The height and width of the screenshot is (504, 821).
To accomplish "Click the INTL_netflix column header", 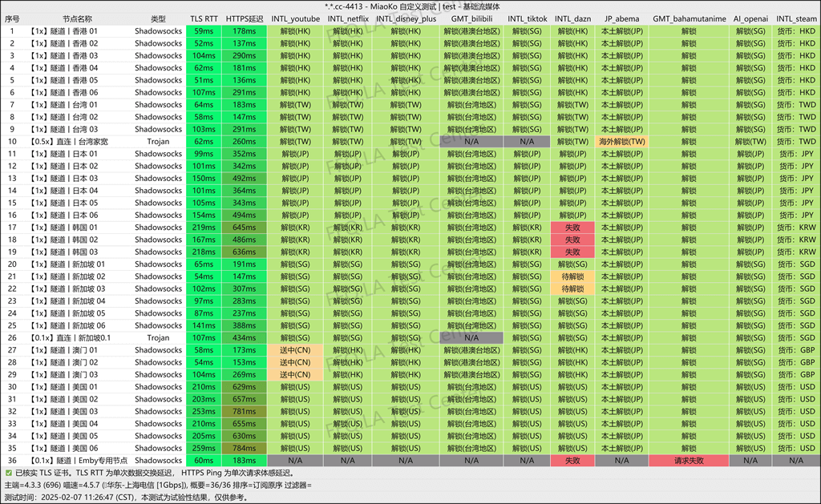I will coord(347,18).
